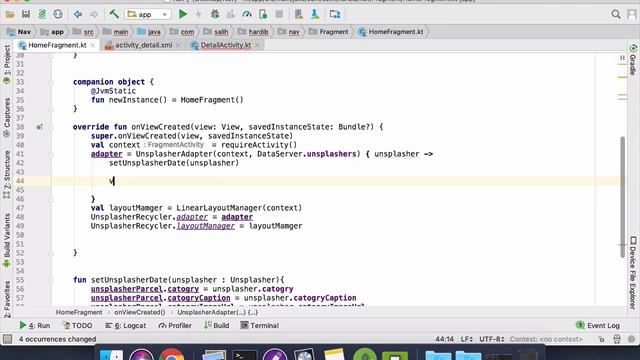Navigate forward with the right arrow
Image resolution: width=640 pixels, height=360 pixels.
point(94,15)
